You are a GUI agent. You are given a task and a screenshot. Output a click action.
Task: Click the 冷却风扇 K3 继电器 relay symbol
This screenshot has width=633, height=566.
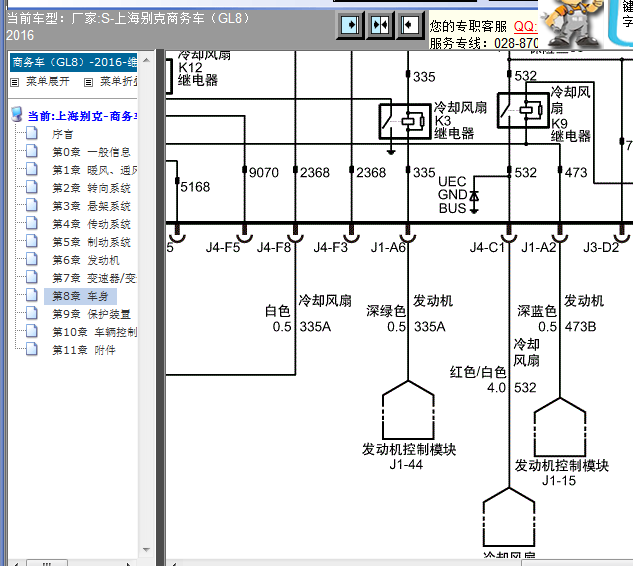coord(405,121)
